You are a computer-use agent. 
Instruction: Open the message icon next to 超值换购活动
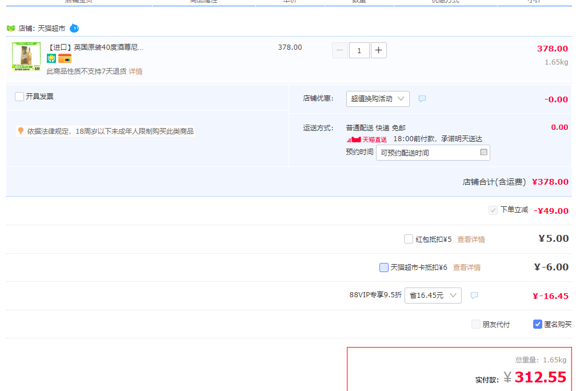[x=422, y=99]
